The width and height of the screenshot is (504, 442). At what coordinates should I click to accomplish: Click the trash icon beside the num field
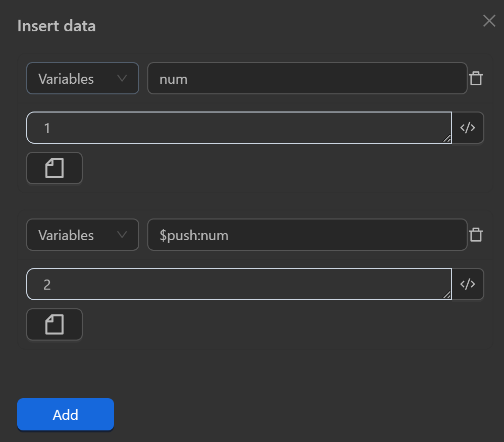[x=476, y=78]
